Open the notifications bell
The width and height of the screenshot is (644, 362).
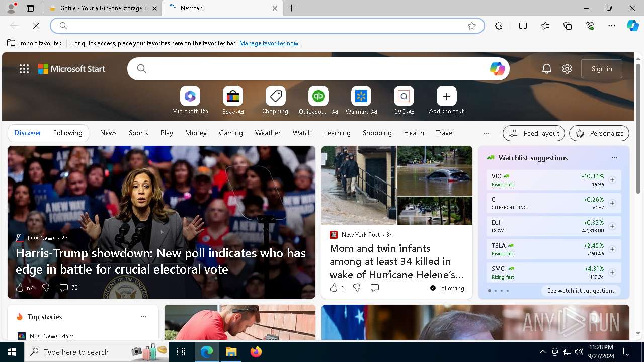click(546, 69)
